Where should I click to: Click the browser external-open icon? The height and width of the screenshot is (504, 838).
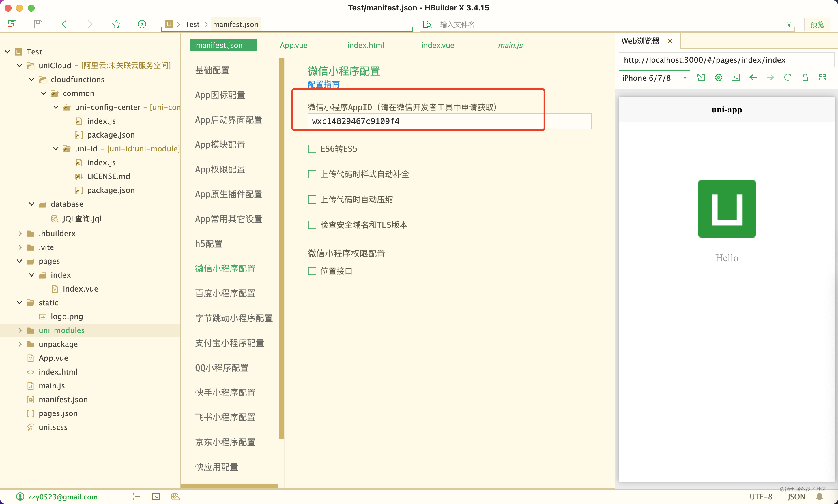click(x=701, y=78)
